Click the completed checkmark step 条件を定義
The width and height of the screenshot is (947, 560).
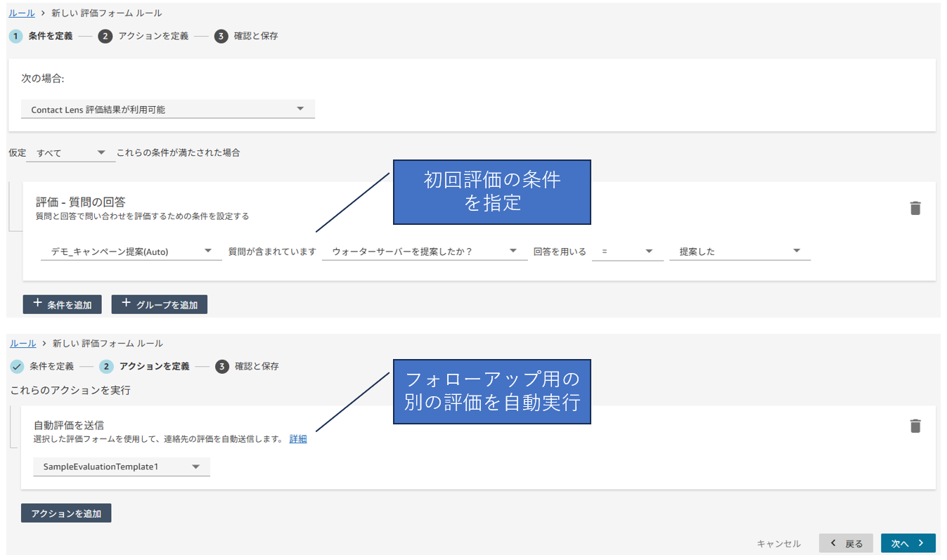pyautogui.click(x=17, y=366)
